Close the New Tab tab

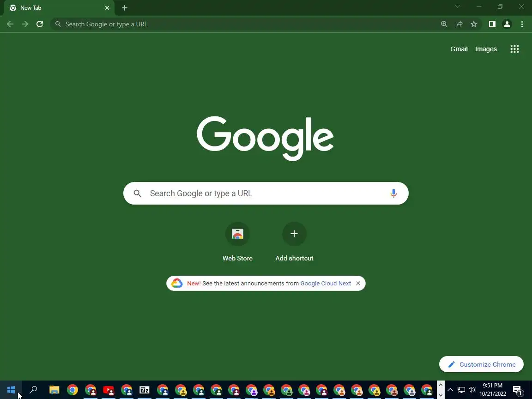[107, 8]
